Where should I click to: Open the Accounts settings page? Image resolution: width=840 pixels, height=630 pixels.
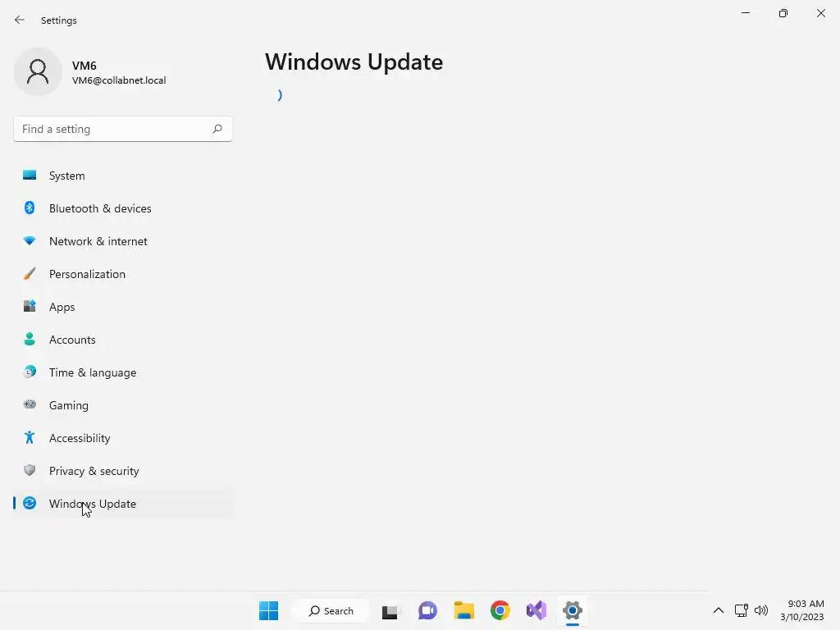[123, 340]
